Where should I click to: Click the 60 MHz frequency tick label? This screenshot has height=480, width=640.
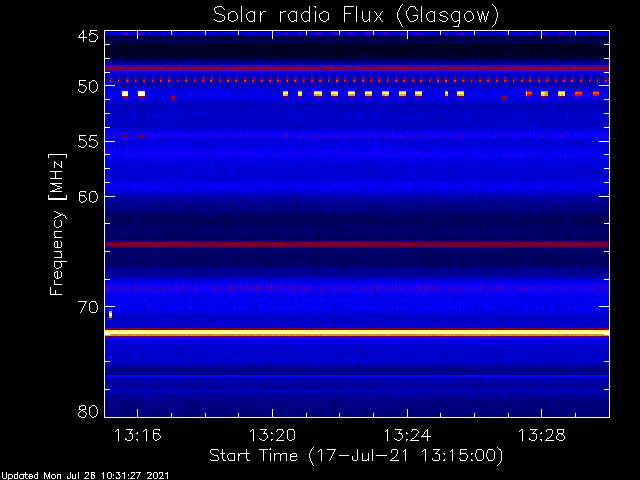click(x=87, y=196)
